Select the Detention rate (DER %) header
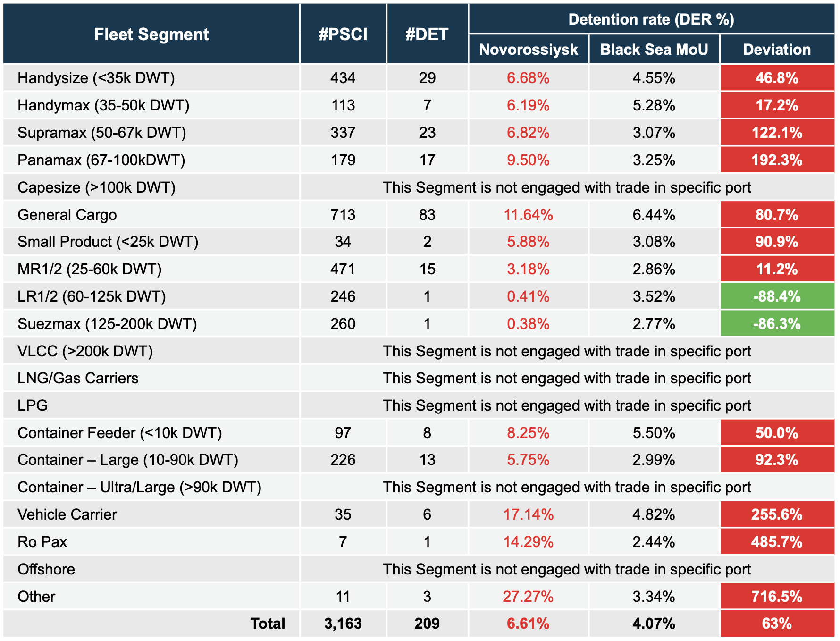Image resolution: width=840 pixels, height=641 pixels. 651,19
